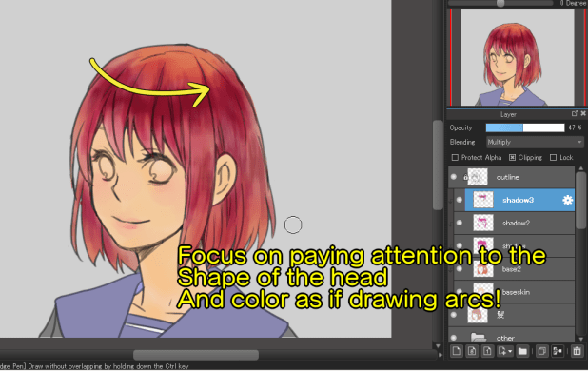Click the folder icon of other layer

click(478, 338)
